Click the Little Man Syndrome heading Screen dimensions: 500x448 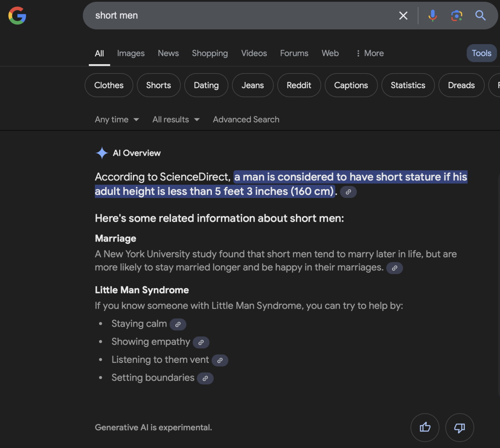pyautogui.click(x=142, y=290)
